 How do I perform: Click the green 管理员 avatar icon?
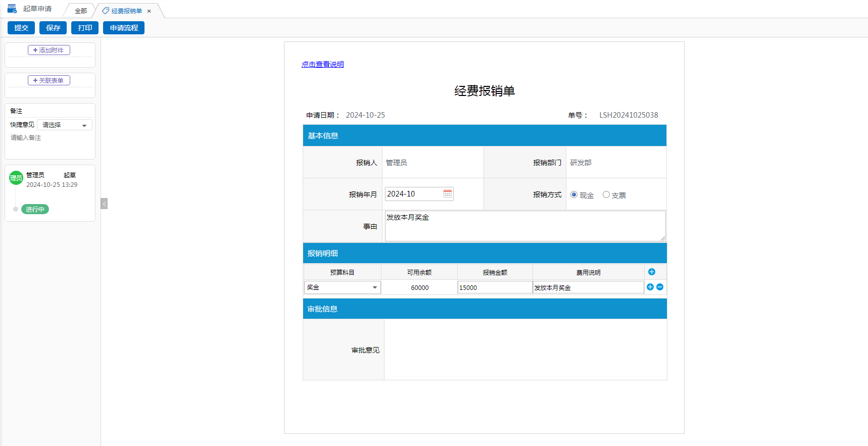16,178
